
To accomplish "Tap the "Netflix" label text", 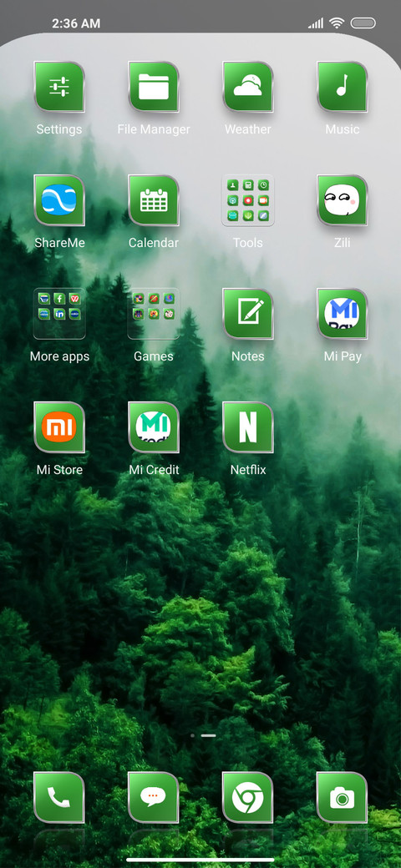I will 247,470.
